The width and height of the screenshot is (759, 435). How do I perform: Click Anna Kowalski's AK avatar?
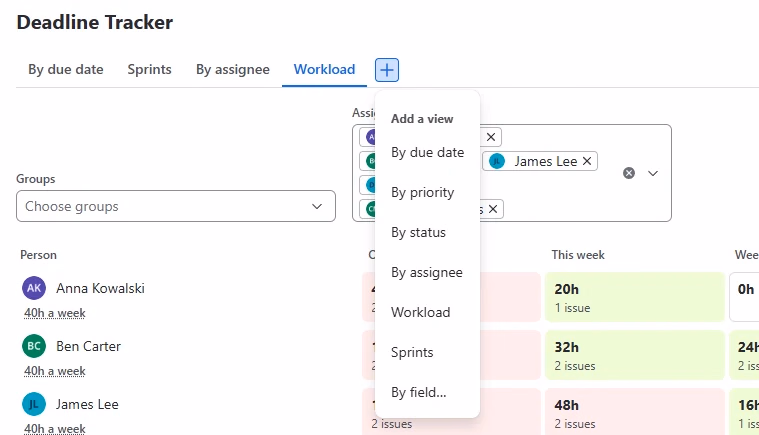pos(34,288)
